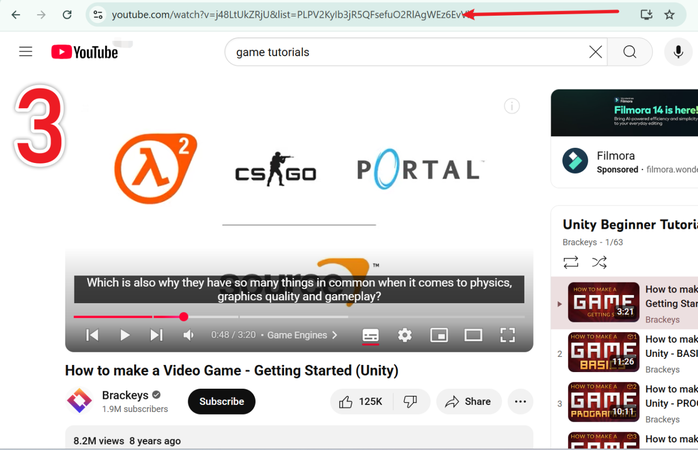Enter full screen mode
This screenshot has height=450, width=698.
pos(507,335)
